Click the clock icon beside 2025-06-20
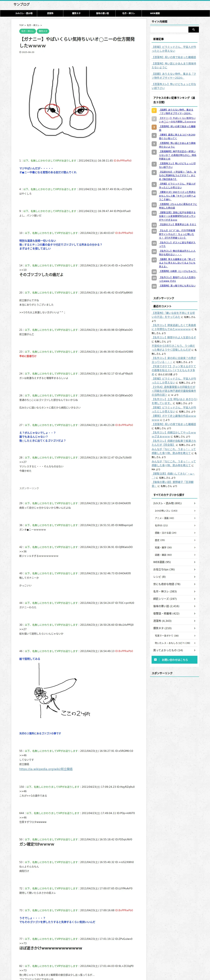The height and width of the screenshot is (980, 210). click(x=20, y=52)
